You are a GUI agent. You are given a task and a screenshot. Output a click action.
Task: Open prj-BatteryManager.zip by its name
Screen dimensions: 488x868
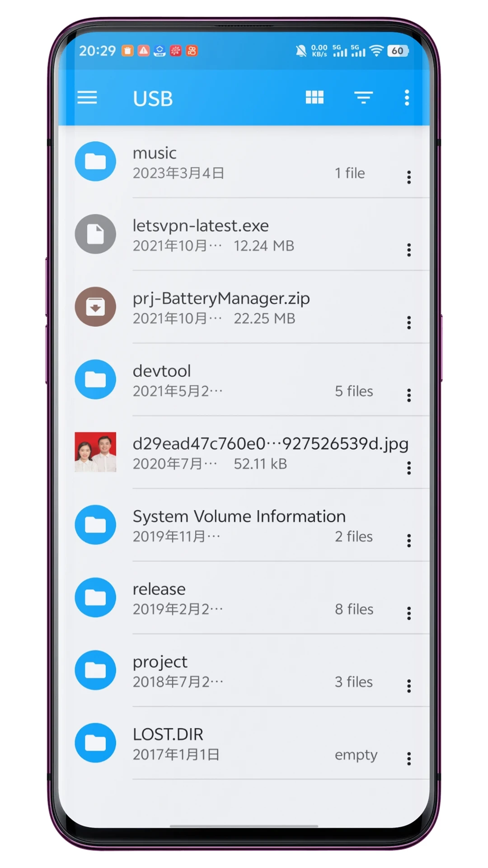[x=221, y=299]
